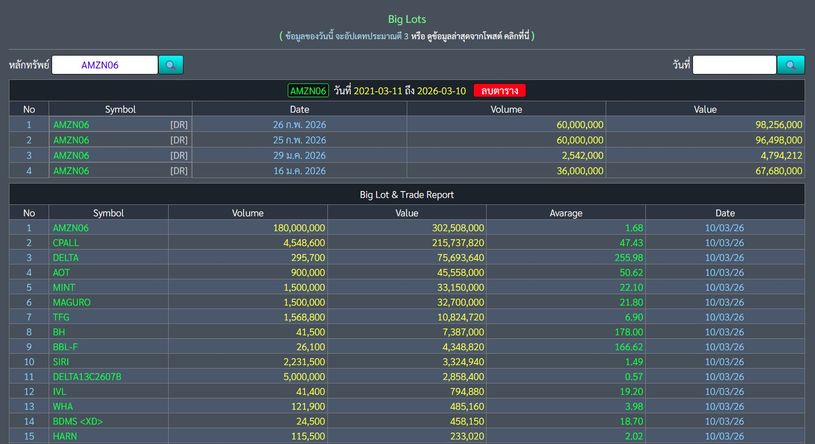
Task: Open the MINT symbol link
Action: 64,287
